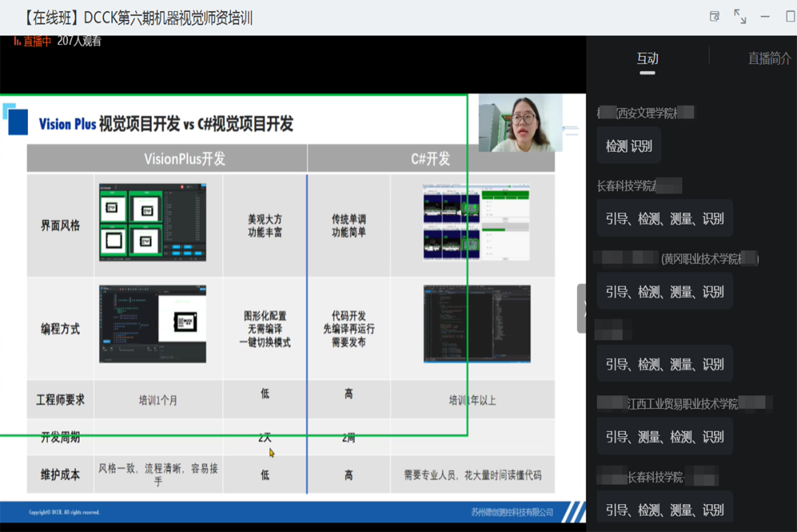Image resolution: width=797 pixels, height=532 pixels.
Task: Click the 维护成本 row label
Action: point(61,475)
